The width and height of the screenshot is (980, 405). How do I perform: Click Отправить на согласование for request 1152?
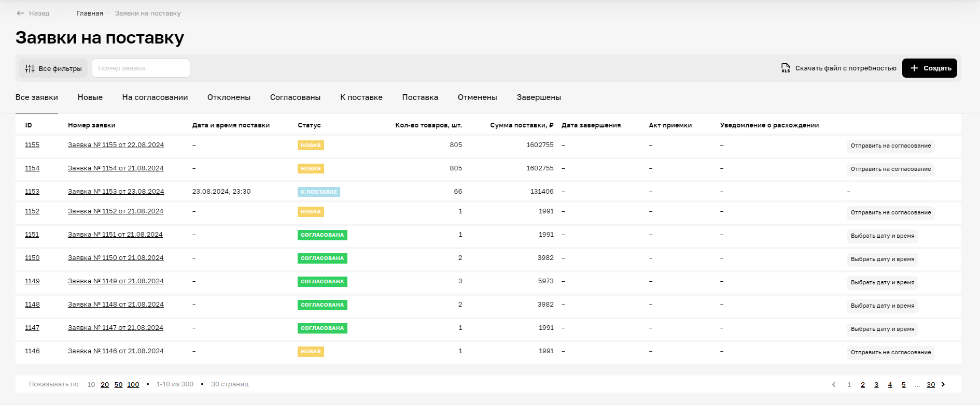coord(891,212)
